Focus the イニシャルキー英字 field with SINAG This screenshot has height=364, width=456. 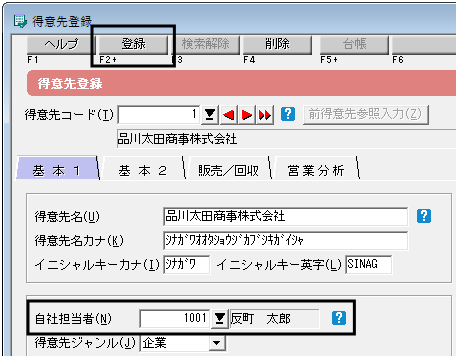[x=368, y=265]
